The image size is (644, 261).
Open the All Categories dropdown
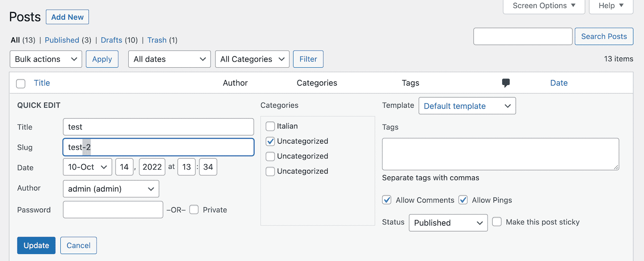click(252, 59)
